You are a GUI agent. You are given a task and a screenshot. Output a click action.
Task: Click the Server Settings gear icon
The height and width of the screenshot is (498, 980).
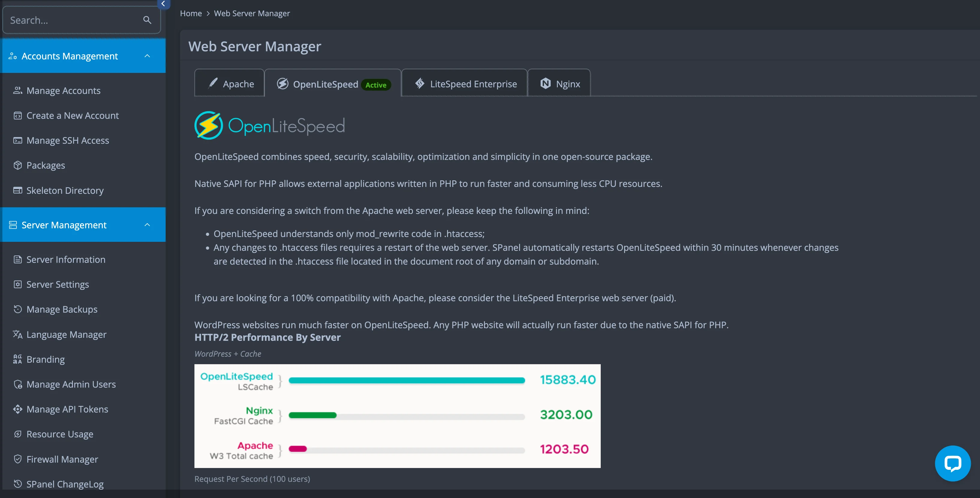point(17,285)
